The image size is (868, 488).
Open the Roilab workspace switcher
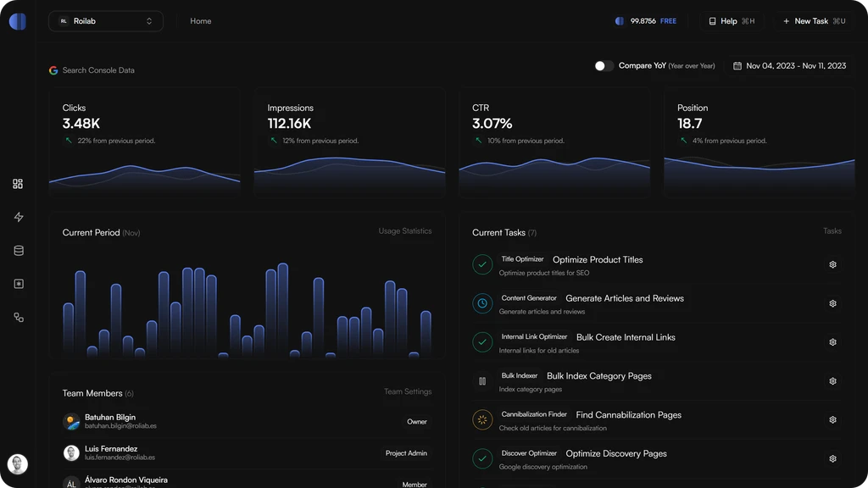(x=105, y=20)
